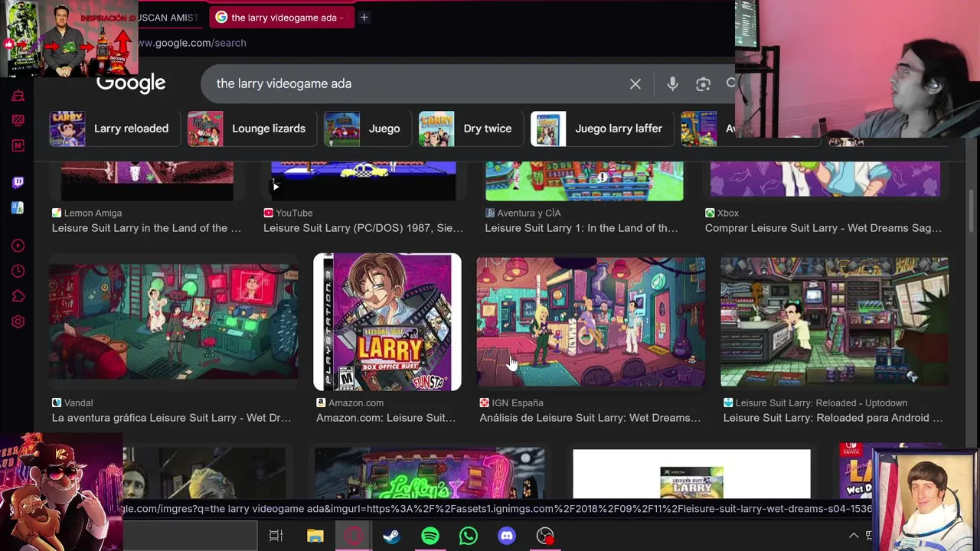980x551 pixels.
Task: Open the IGN España Wet Dreams bar screenshot
Action: (x=590, y=322)
